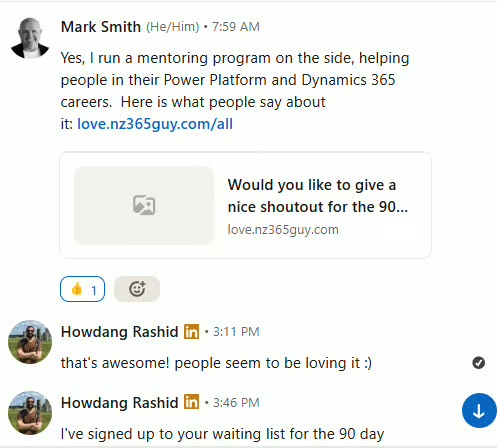The image size is (497, 448).
Task: Click the "I've signed up to your waiting list" message
Action: [x=223, y=434]
